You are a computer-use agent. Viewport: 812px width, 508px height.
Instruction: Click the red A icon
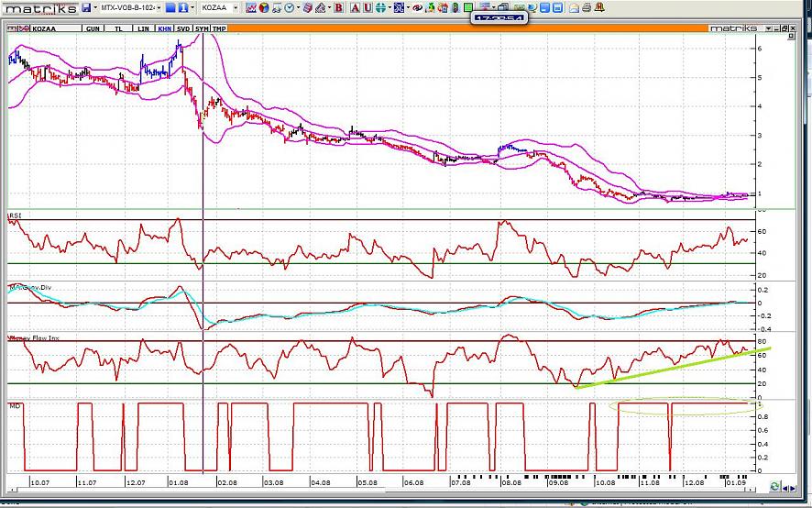point(354,7)
